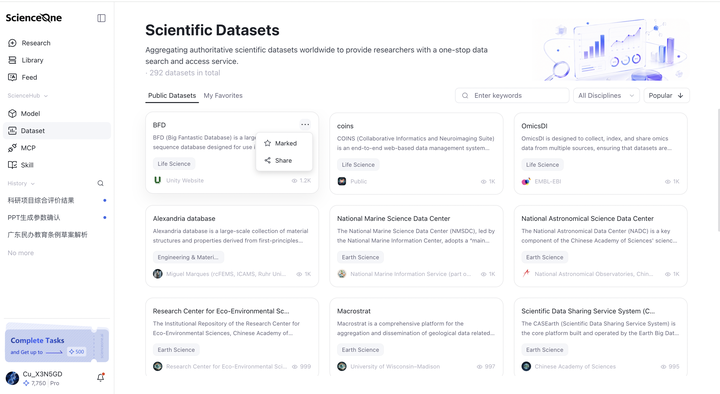
Task: Open the All Disciplines dropdown
Action: pyautogui.click(x=606, y=96)
